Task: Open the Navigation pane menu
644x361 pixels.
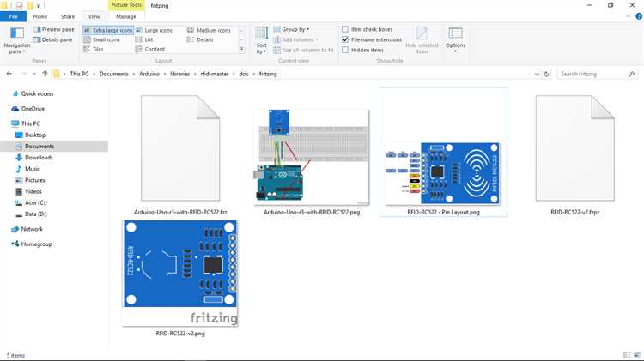Action: (x=17, y=40)
